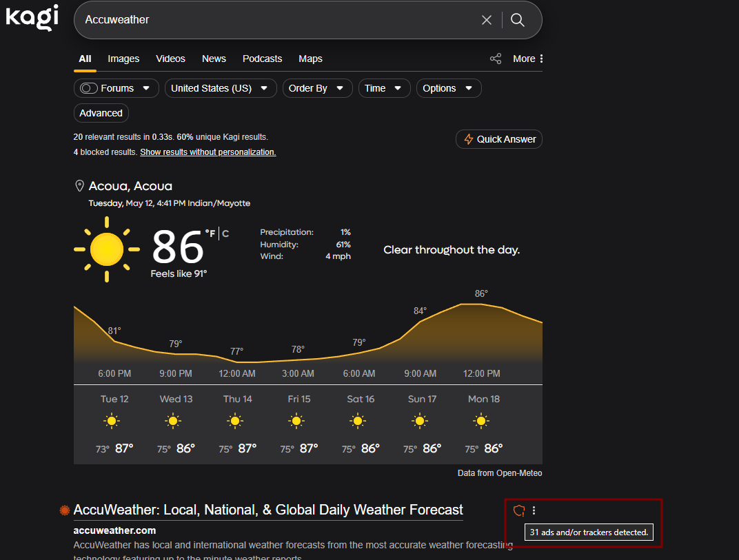Image resolution: width=739 pixels, height=560 pixels.
Task: Click the Clear throughout the day summary
Action: (x=452, y=249)
